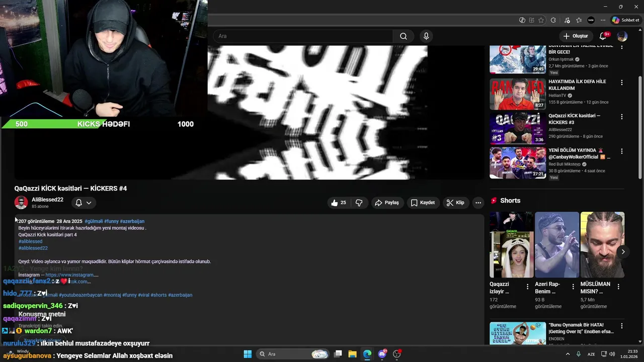
Task: Open more actions menu below video
Action: (478, 203)
